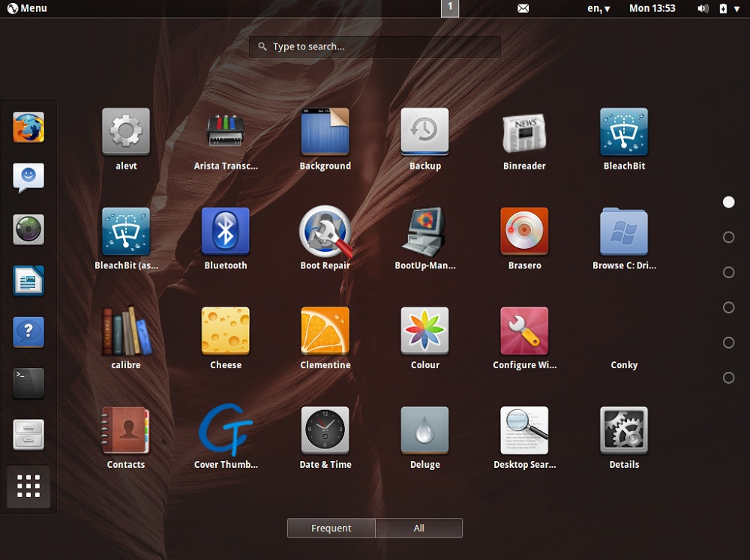Launch BleachBit cleaner
This screenshot has height=560, width=750.
[x=624, y=131]
